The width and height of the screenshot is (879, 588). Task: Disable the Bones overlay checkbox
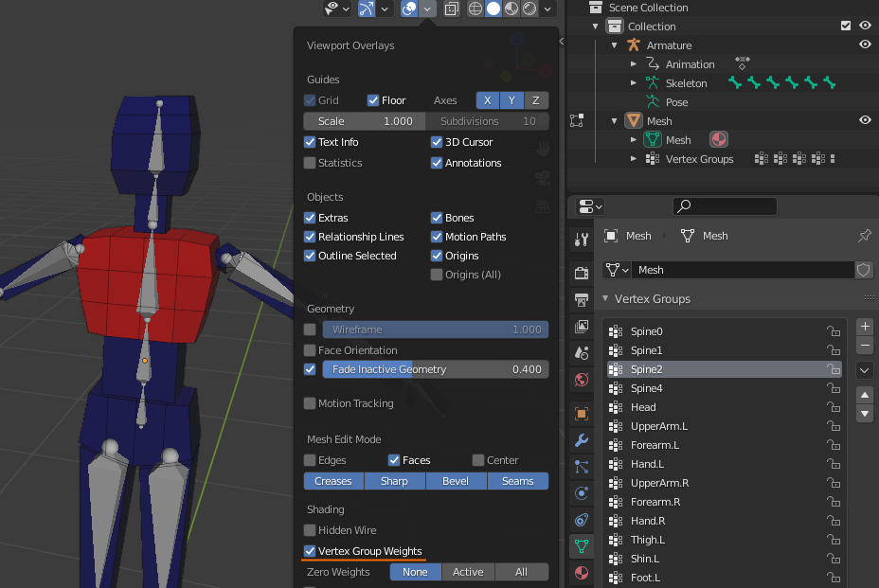point(436,217)
